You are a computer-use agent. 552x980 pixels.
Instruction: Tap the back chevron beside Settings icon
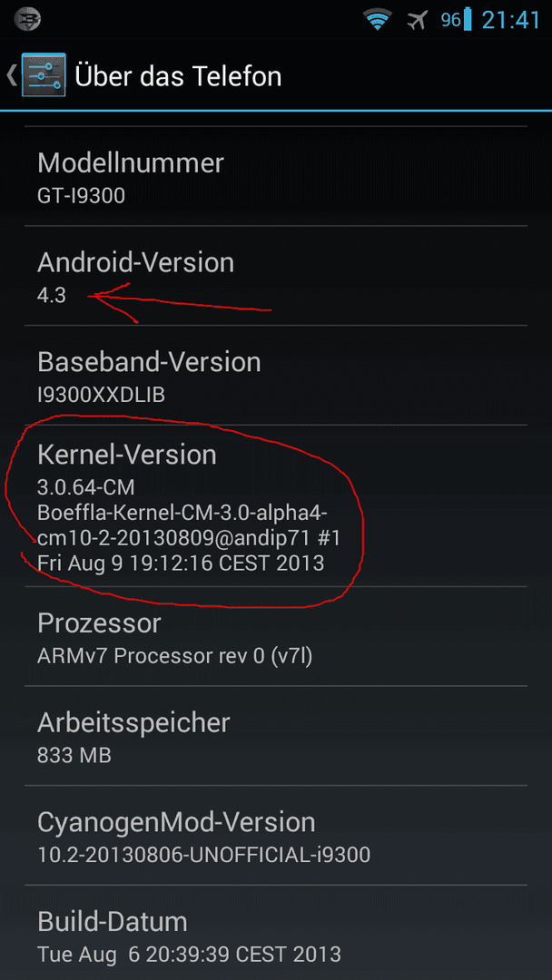[11, 75]
